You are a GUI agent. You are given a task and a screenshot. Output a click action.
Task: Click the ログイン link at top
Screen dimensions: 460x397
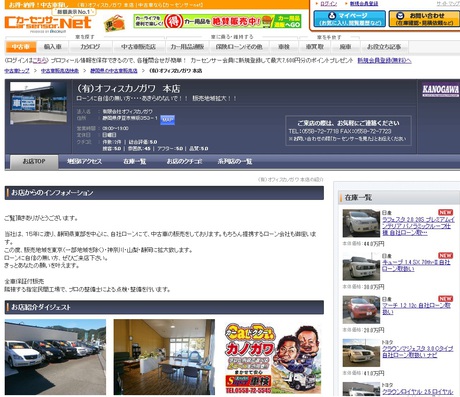(x=329, y=4)
